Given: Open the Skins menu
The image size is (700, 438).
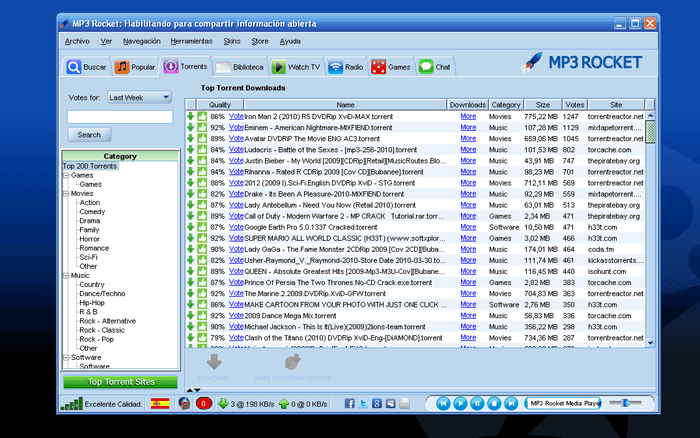Looking at the screenshot, I should pos(232,41).
